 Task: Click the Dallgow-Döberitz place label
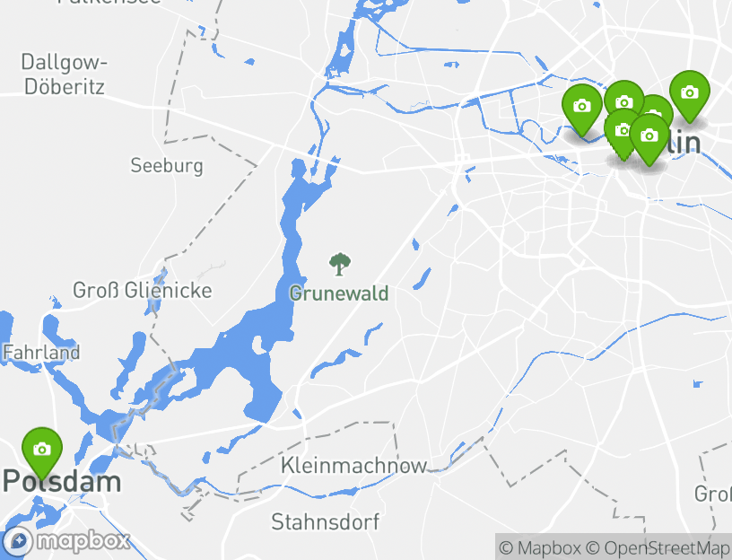coord(64,74)
